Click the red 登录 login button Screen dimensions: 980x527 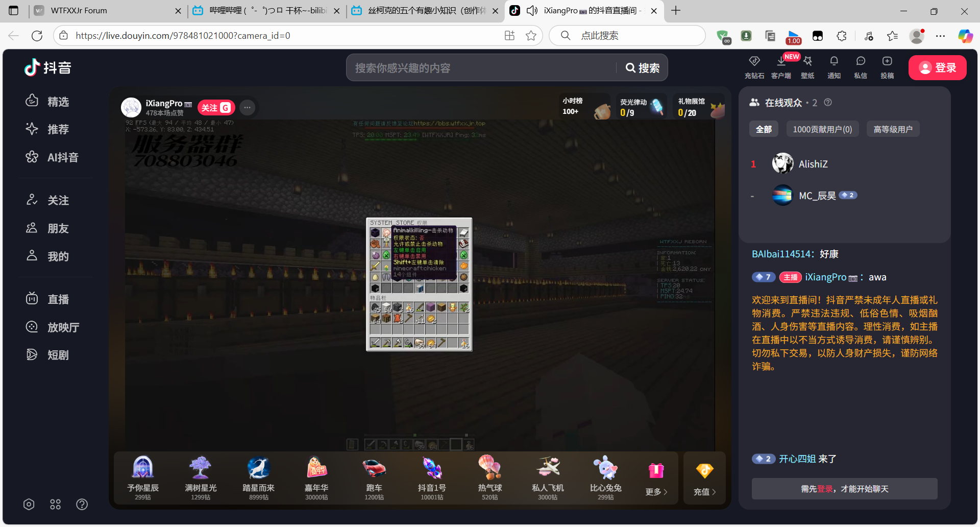pos(937,68)
